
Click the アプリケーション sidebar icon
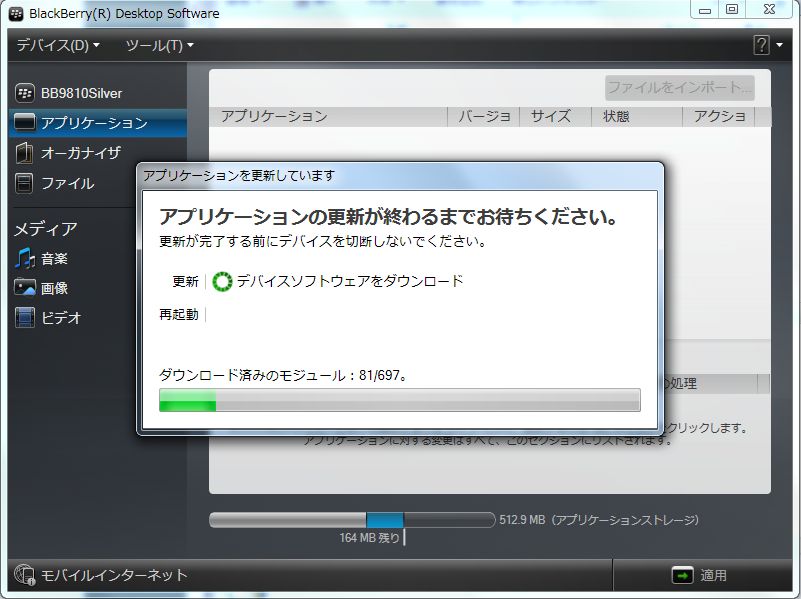(25, 123)
